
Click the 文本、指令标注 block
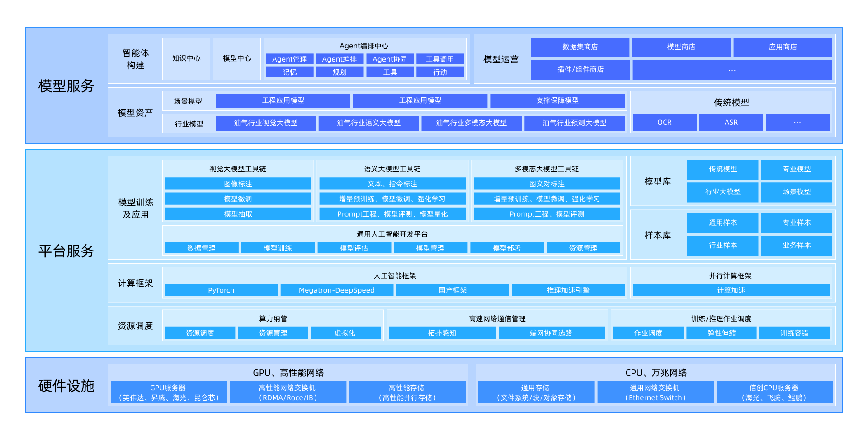pos(392,184)
